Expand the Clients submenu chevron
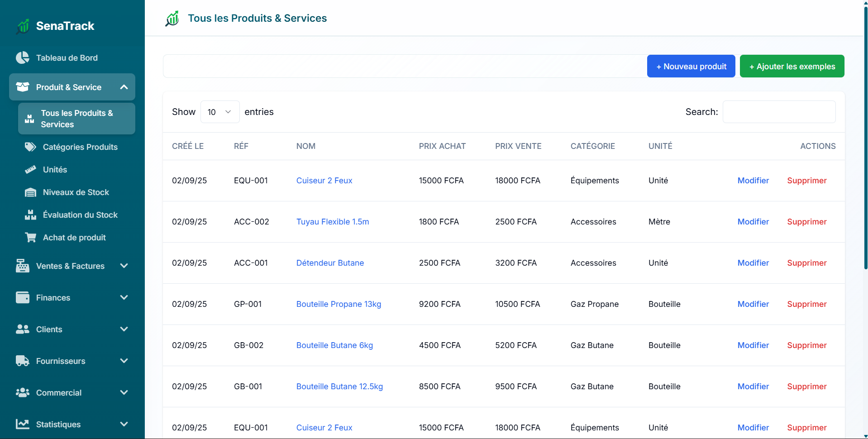Viewport: 868px width, 439px height. coord(124,329)
